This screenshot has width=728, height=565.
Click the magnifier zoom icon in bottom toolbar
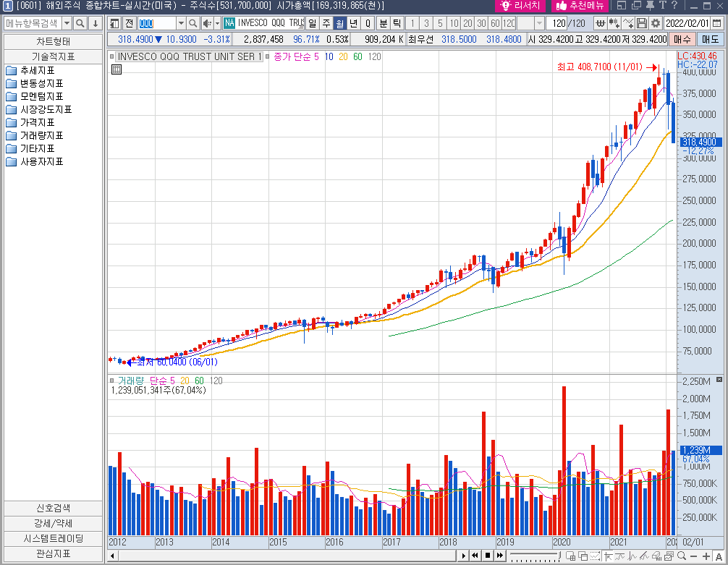681,556
